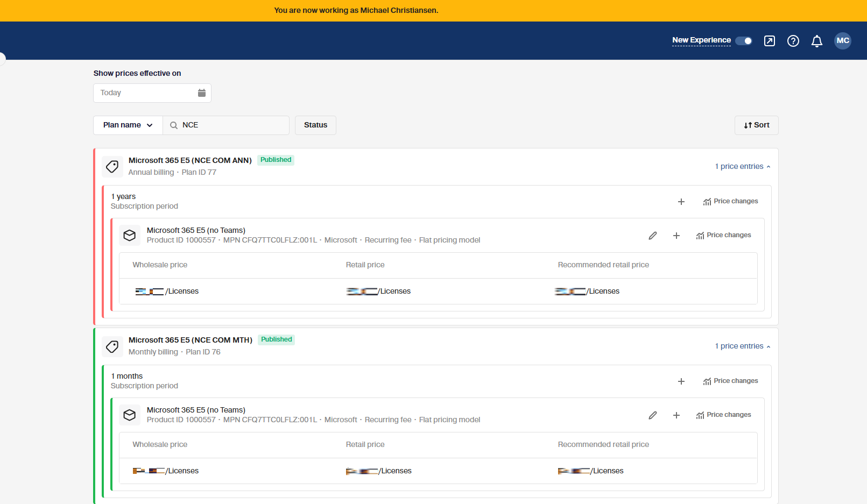Click Retail price header in annual plan table

point(365,265)
